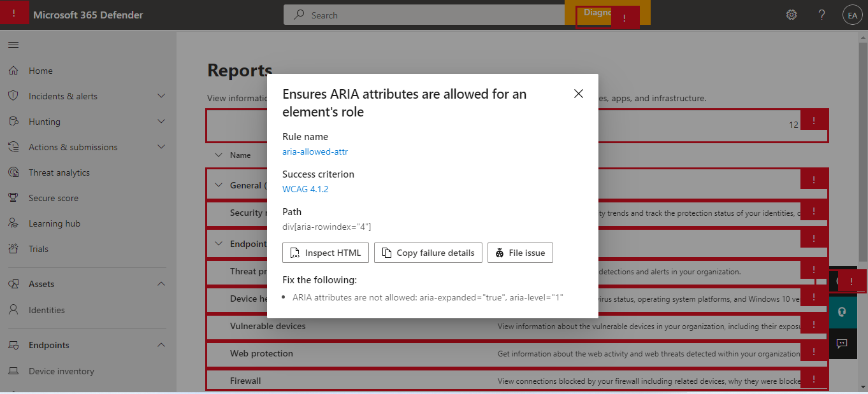Expand the Incidents & alerts menu
This screenshot has width=868, height=394.
[161, 96]
